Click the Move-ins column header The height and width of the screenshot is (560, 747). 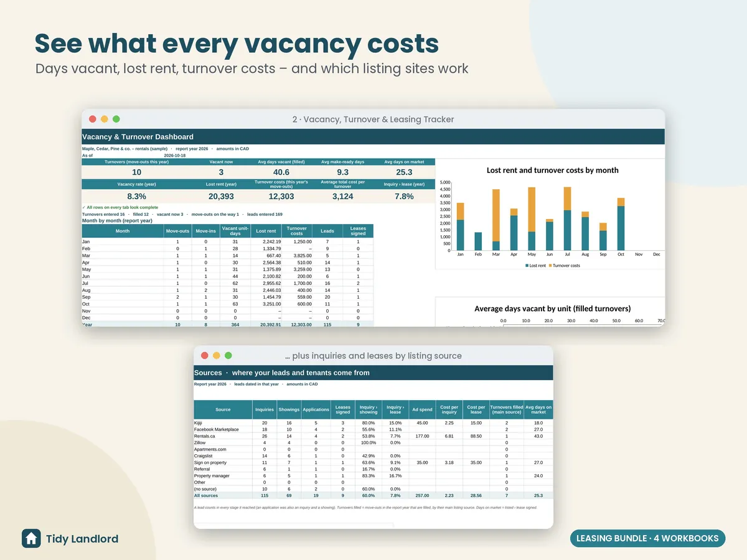click(x=205, y=231)
